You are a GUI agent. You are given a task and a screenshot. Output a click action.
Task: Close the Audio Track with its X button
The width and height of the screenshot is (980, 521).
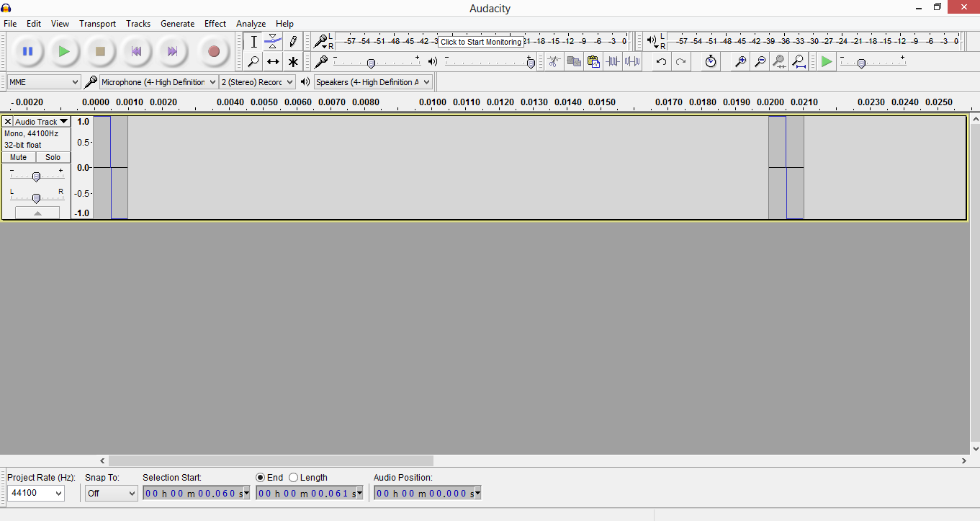[x=8, y=122]
